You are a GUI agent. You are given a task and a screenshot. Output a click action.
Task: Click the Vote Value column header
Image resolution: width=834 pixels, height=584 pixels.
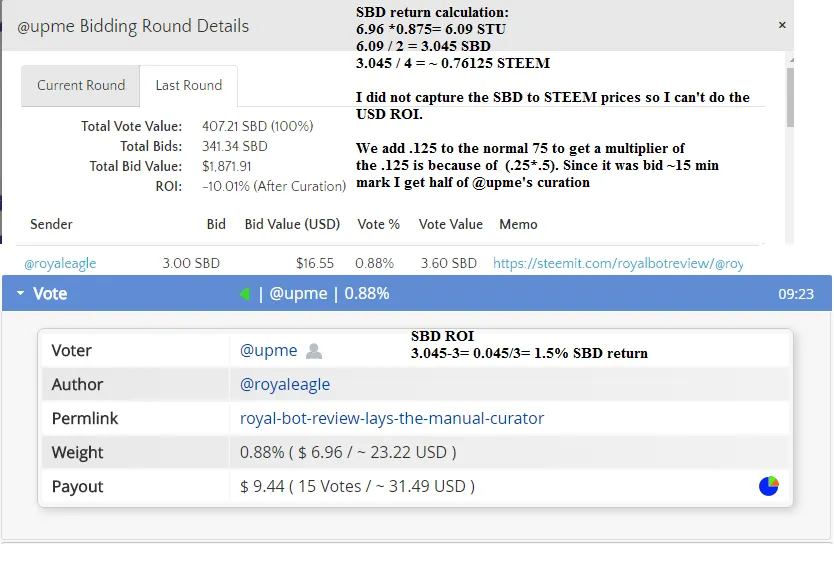[x=451, y=224]
